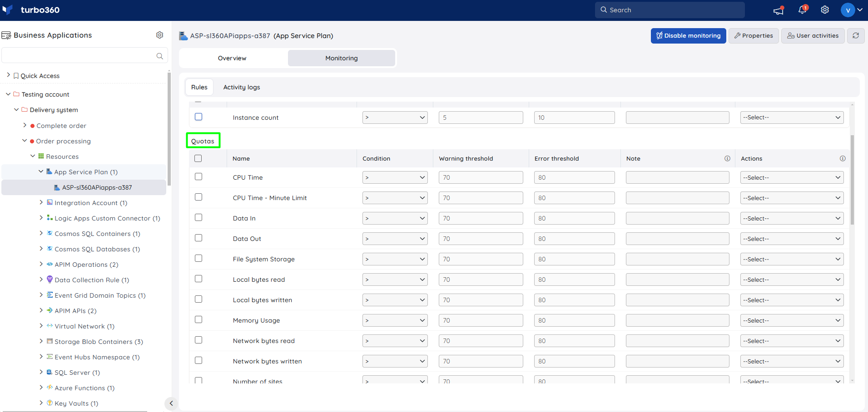
Task: Switch to the Overview tab
Action: click(x=232, y=58)
